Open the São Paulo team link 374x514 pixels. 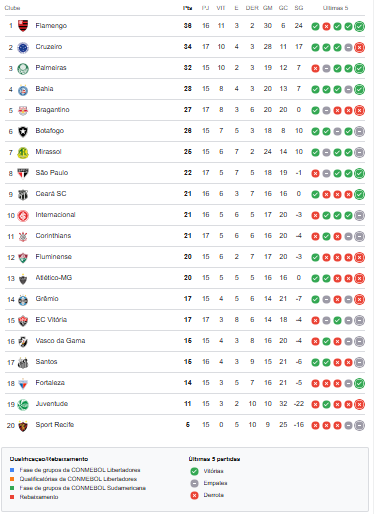pos(52,173)
